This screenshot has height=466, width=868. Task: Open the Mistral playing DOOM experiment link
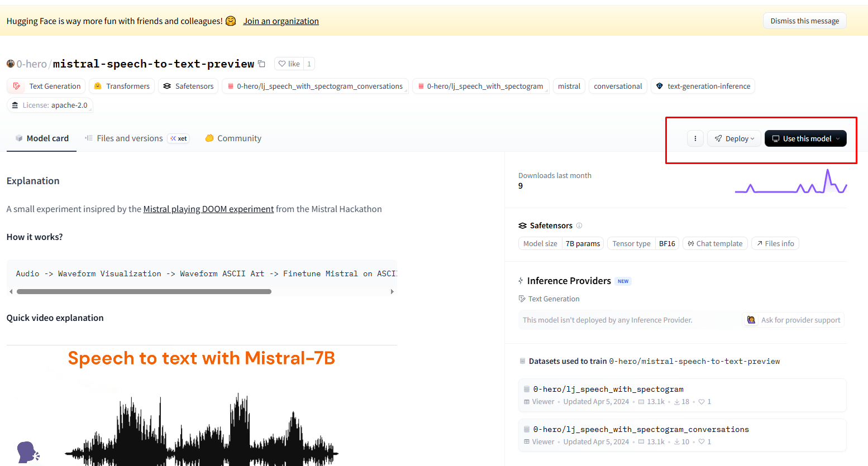point(208,209)
